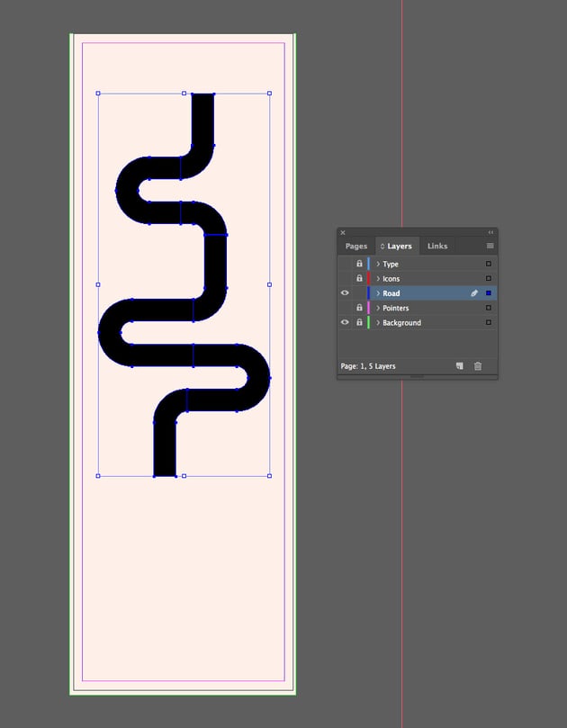Unlock the Pointers layer
The width and height of the screenshot is (567, 728).
359,308
